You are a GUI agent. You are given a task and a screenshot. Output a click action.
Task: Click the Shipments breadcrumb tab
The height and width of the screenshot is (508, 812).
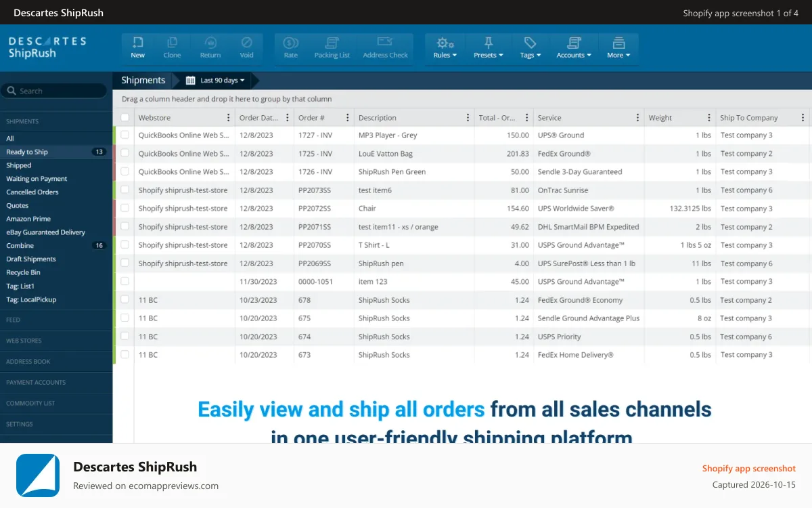(x=143, y=80)
